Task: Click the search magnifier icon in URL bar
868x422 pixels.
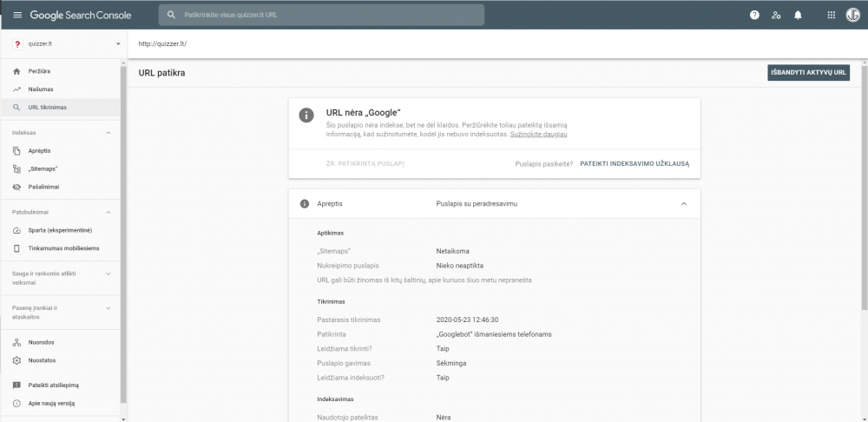Action: pyautogui.click(x=172, y=15)
